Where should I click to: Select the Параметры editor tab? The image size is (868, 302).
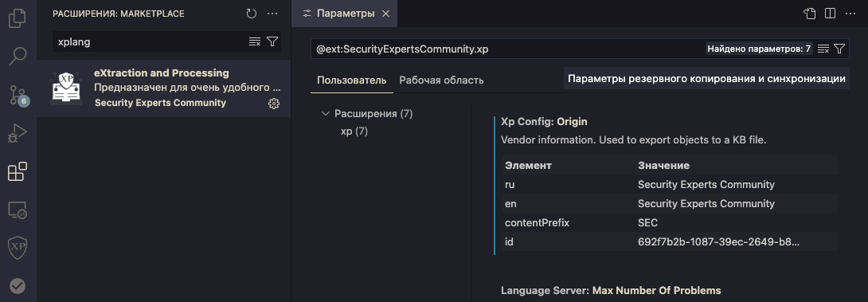tap(345, 14)
